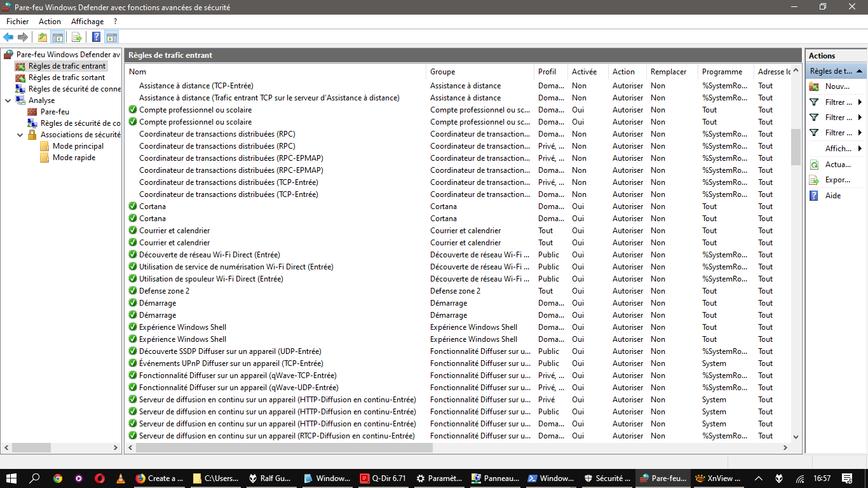Open Règles de trafic sortant in tree
868x488 pixels.
pos(67,78)
